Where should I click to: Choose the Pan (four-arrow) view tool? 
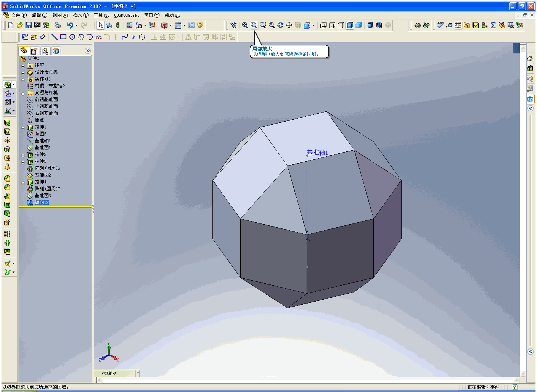coord(289,25)
